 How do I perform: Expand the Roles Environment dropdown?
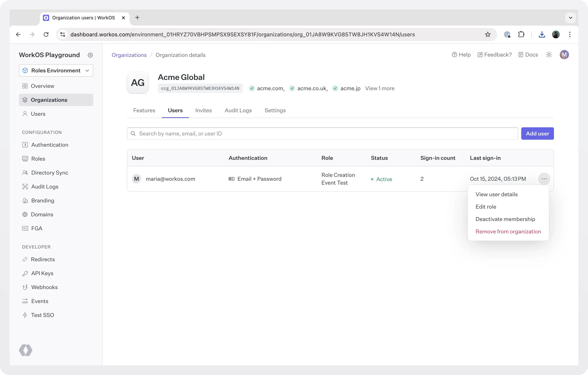click(56, 70)
